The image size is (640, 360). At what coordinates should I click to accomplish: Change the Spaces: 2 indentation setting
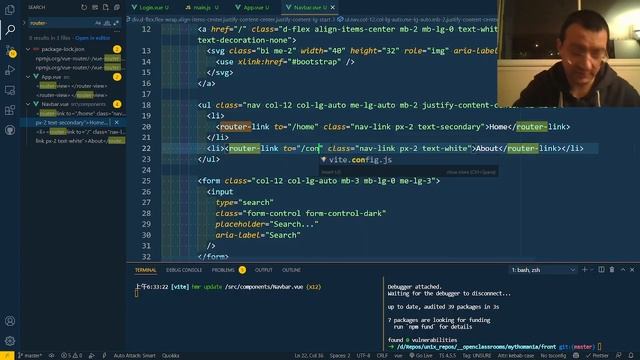pyautogui.click(x=340, y=356)
